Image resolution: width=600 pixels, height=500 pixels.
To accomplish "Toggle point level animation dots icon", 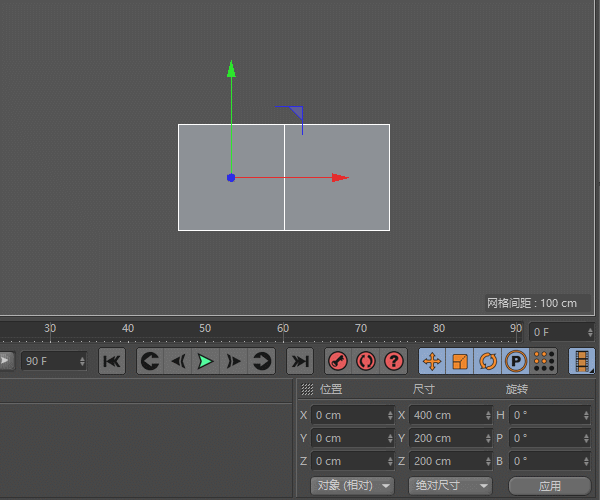I will (544, 361).
